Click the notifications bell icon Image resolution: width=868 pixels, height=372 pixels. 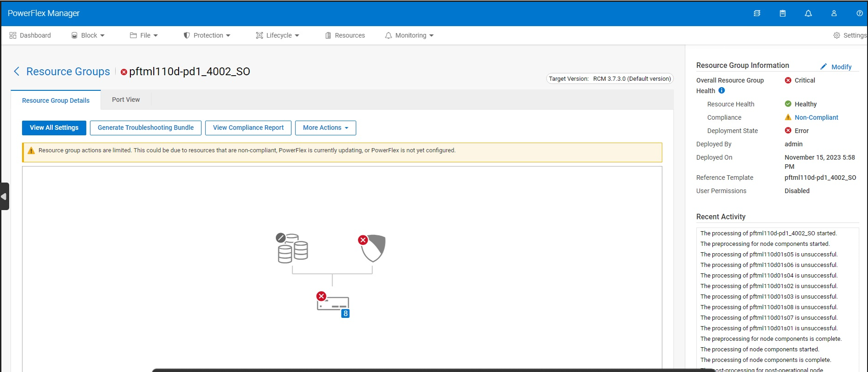808,13
